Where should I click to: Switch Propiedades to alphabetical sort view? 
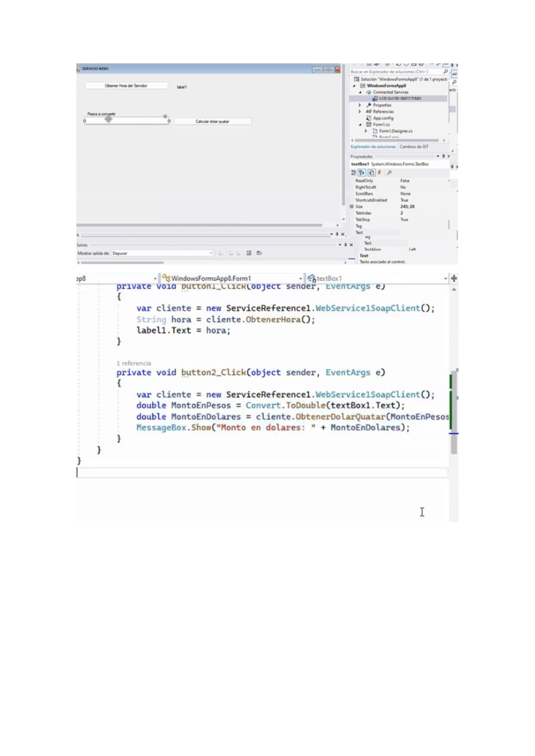[x=362, y=173]
